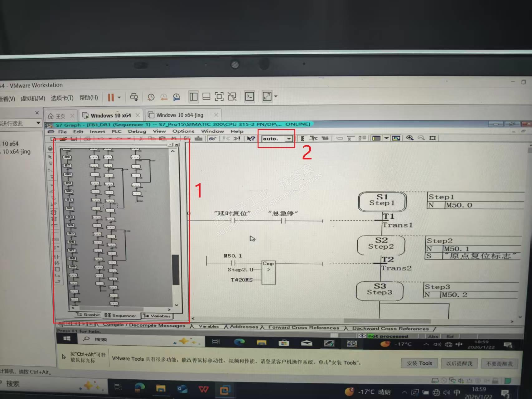Open the guest Windows Start button
532x399 pixels.
click(x=67, y=338)
